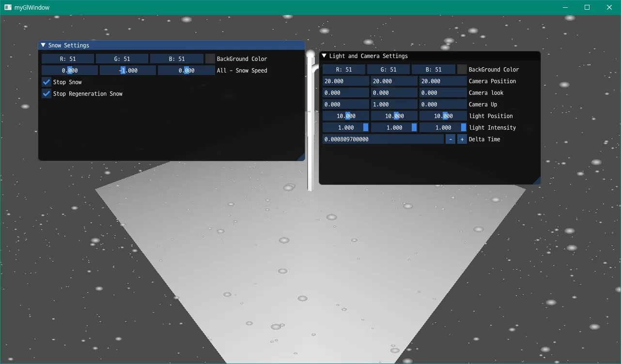
Task: Click the Snow Settings title bar
Action: pyautogui.click(x=171, y=45)
